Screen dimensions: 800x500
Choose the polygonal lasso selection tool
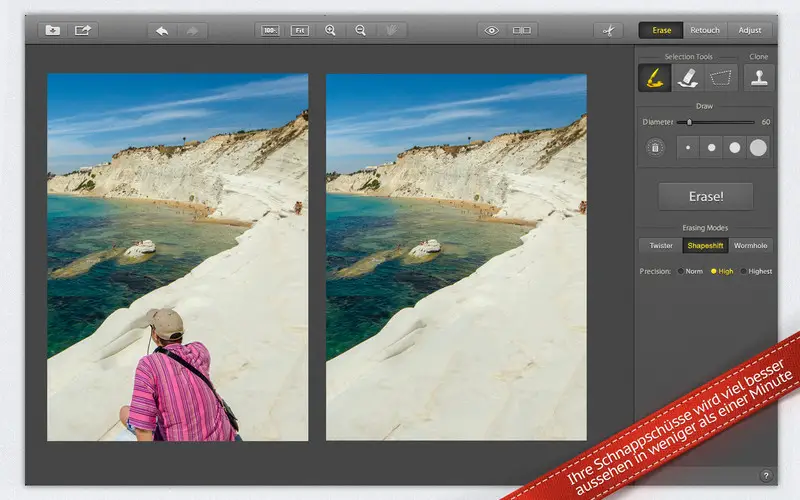720,78
